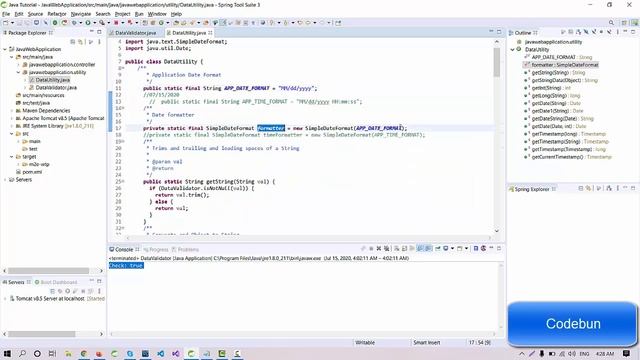Viewport: 640px width, 360px height.
Task: Open the Navigate menu
Action: 81,14
